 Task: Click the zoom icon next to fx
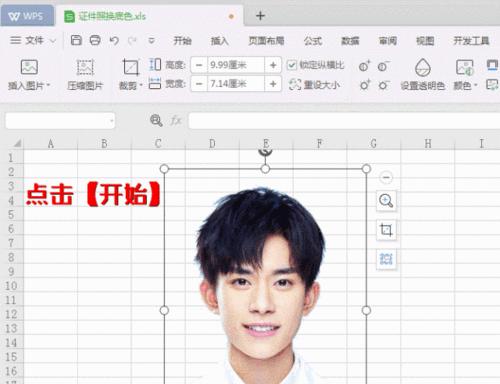point(156,120)
